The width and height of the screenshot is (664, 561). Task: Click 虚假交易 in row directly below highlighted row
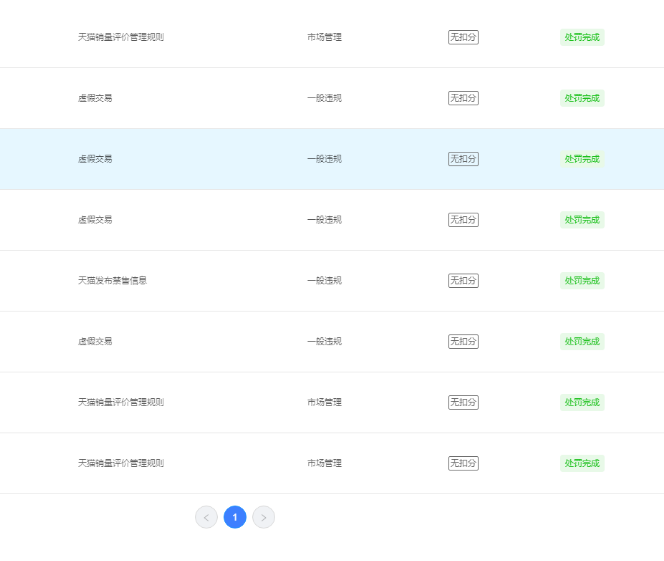coord(95,219)
